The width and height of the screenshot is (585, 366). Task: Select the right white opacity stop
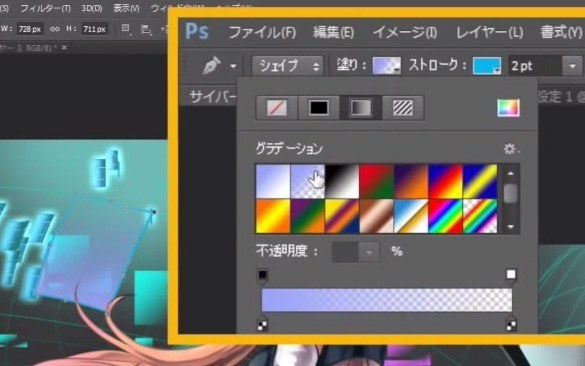(x=511, y=275)
